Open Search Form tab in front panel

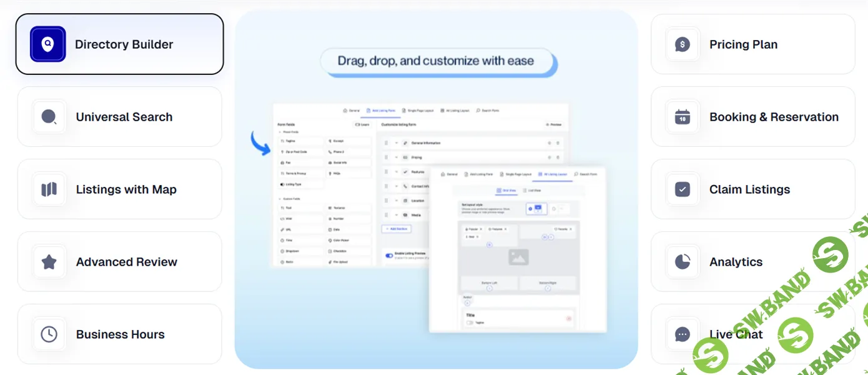pyautogui.click(x=585, y=174)
